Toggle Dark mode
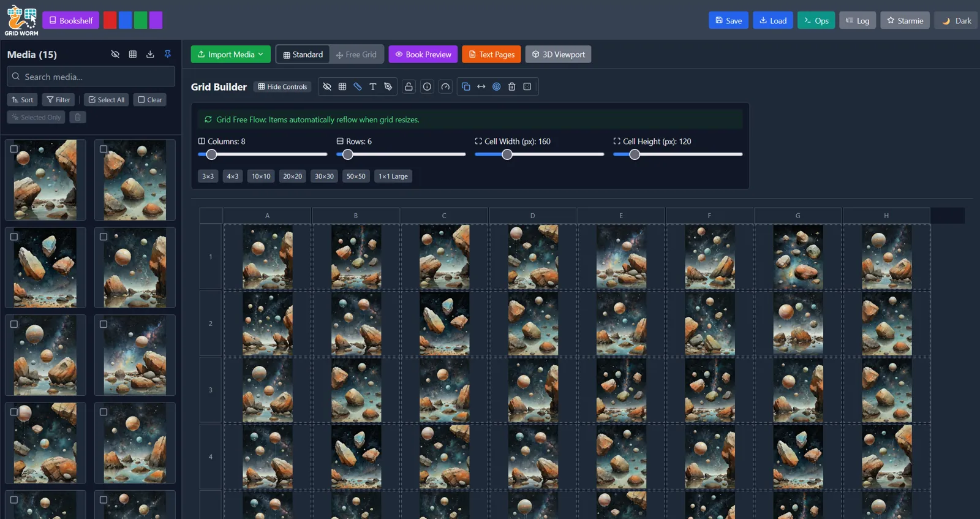Viewport: 980px width, 519px height. click(956, 20)
